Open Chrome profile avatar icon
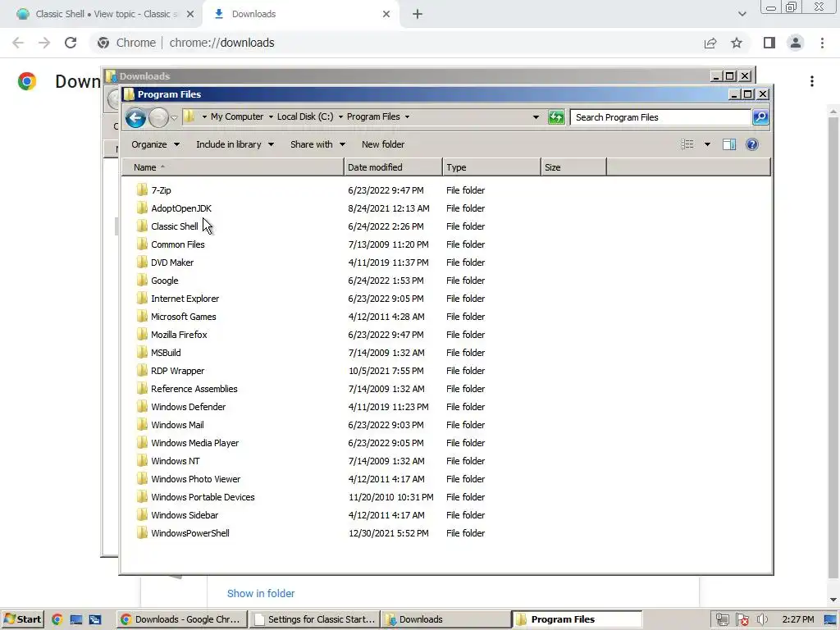 (796, 43)
